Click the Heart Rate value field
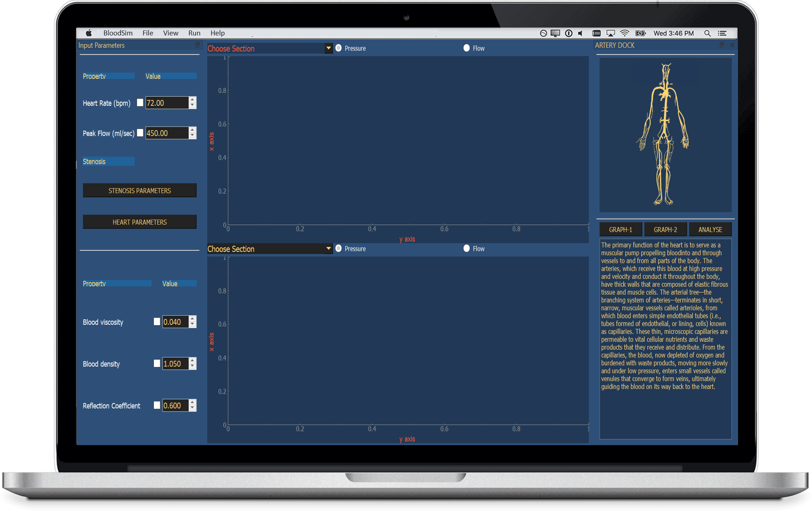This screenshot has width=812, height=511. [x=167, y=103]
